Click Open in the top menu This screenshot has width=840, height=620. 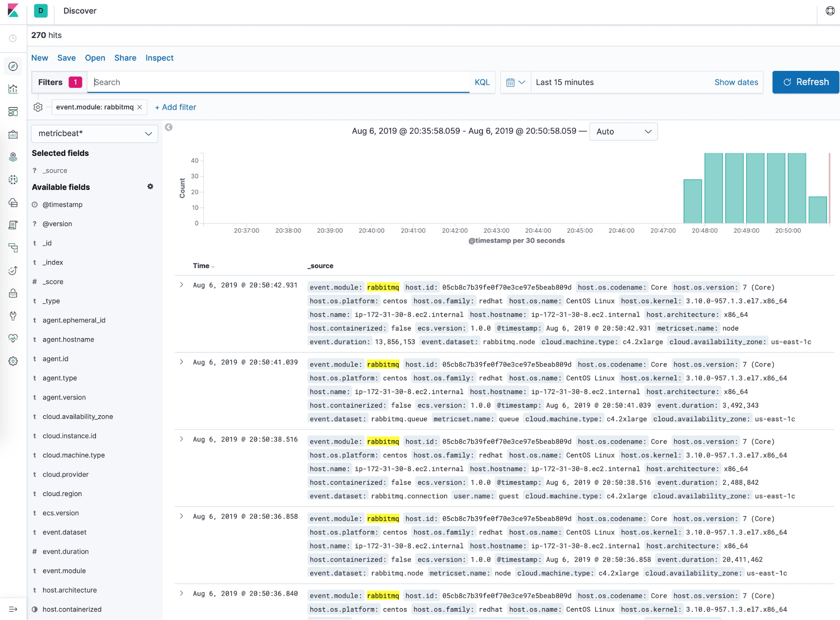tap(95, 58)
